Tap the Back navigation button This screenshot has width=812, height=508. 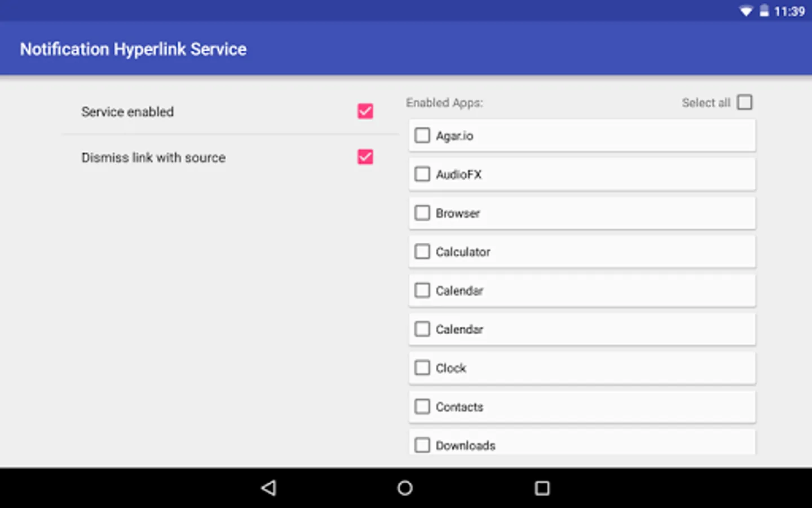click(x=270, y=488)
